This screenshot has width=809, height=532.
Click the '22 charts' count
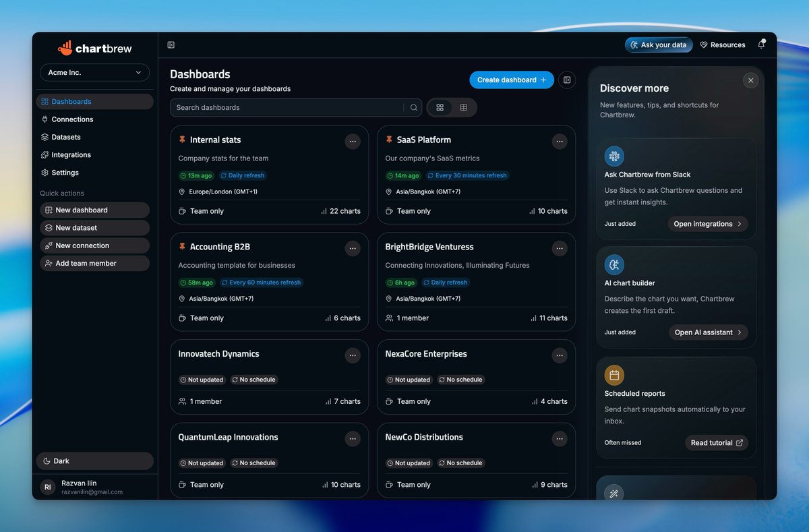click(x=341, y=211)
